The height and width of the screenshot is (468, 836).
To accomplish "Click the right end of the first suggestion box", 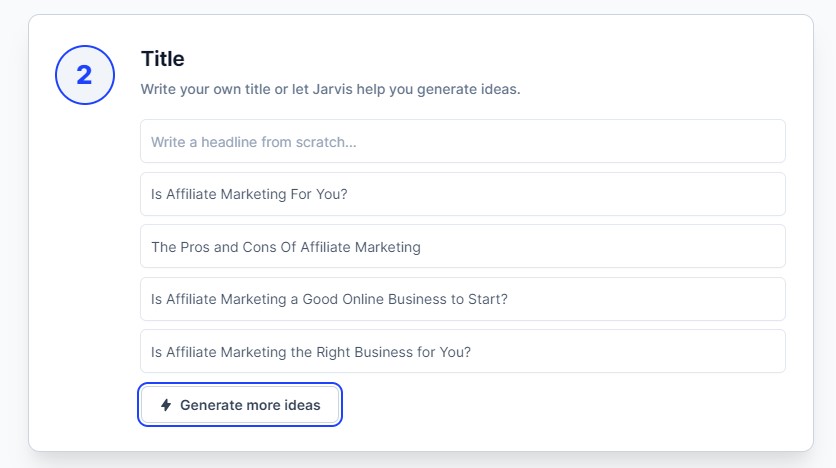I will 740,194.
